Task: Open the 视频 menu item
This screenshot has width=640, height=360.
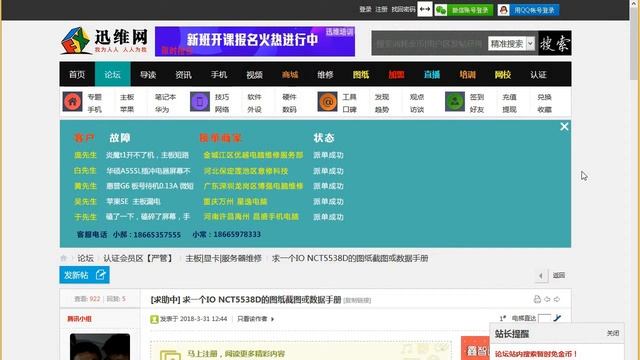Action: pyautogui.click(x=254, y=74)
